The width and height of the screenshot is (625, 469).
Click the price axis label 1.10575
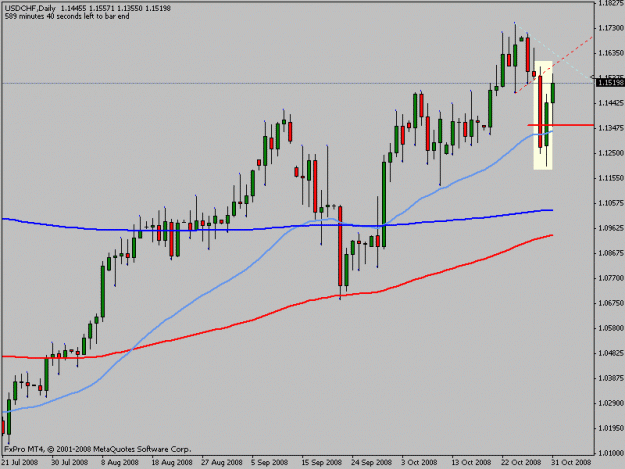[611, 203]
